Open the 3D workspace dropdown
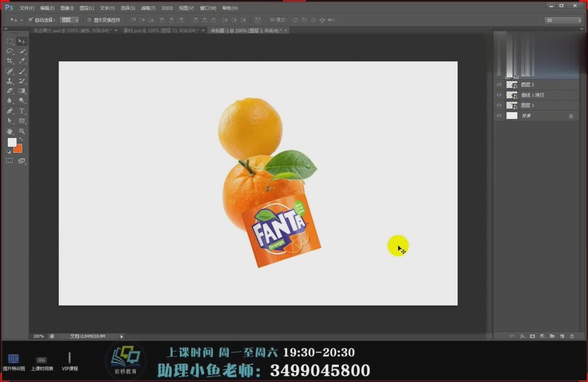Image resolution: width=588 pixels, height=382 pixels. click(x=563, y=20)
